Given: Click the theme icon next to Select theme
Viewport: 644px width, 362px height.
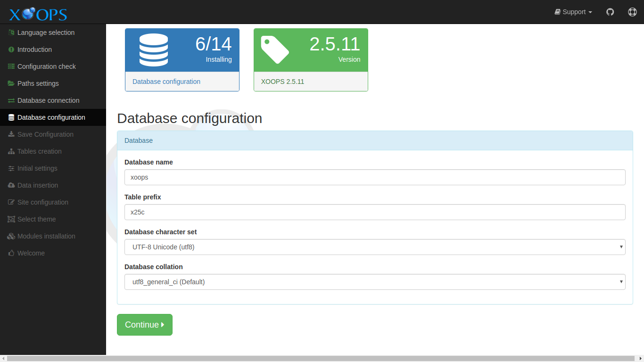Looking at the screenshot, I should click(x=11, y=219).
